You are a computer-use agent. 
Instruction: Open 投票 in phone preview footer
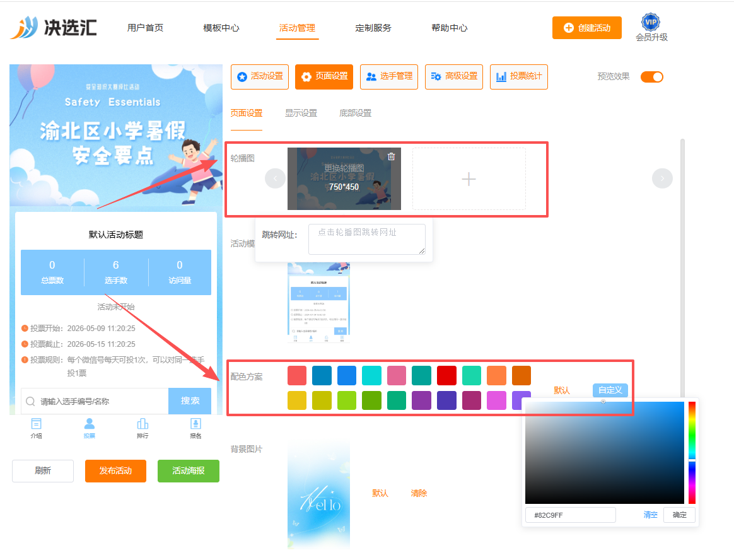pos(90,428)
